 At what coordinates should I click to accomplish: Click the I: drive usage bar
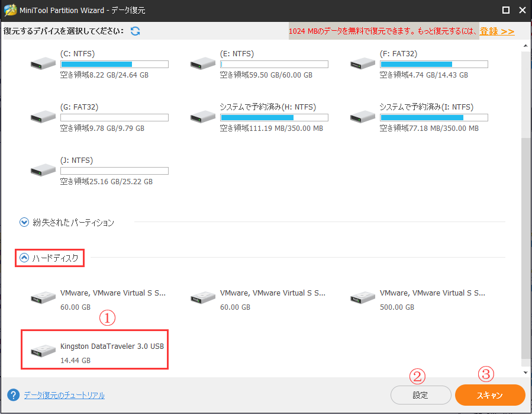[434, 117]
